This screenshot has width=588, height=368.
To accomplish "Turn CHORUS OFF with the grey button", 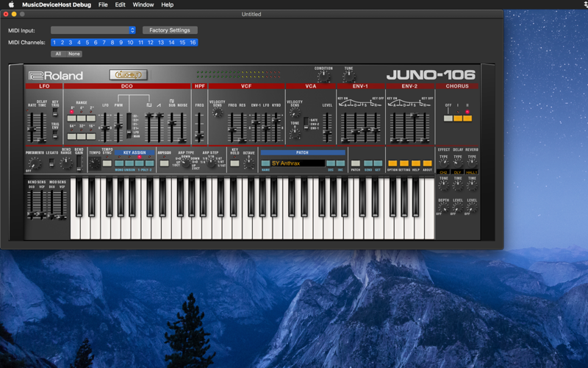I will 448,118.
